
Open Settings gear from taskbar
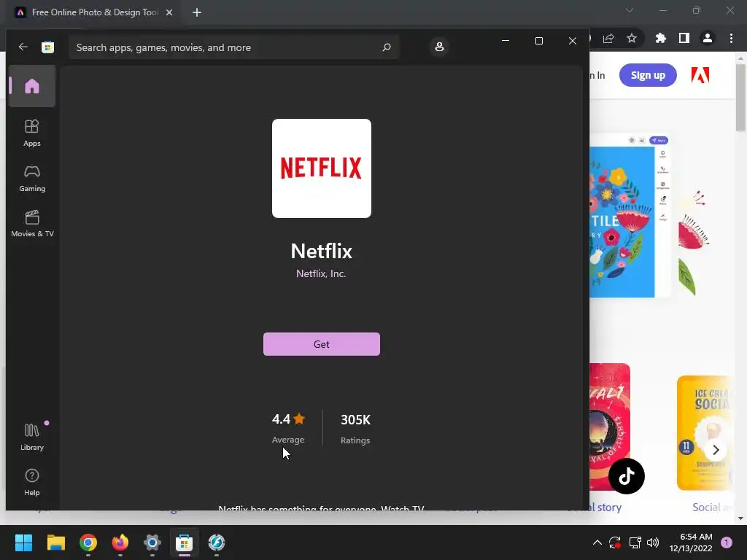pyautogui.click(x=152, y=542)
